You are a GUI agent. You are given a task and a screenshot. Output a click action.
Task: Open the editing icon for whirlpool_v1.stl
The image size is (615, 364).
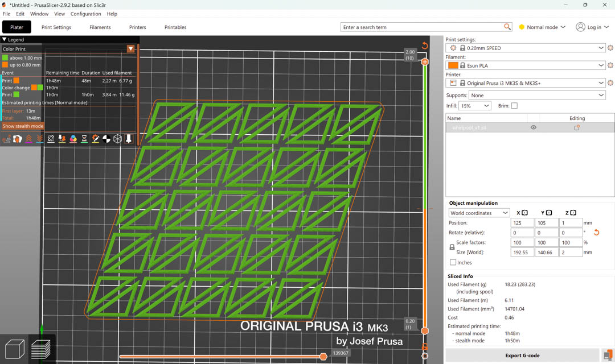[x=577, y=128]
